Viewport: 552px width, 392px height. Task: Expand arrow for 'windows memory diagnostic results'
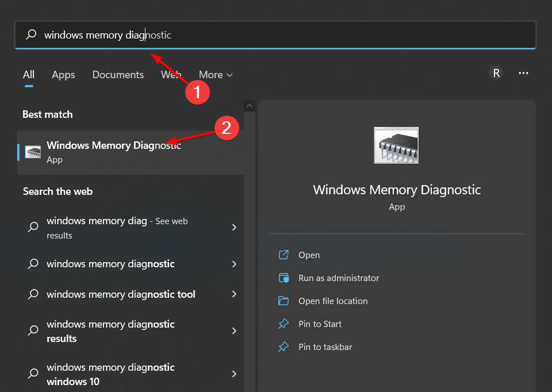[x=234, y=330]
